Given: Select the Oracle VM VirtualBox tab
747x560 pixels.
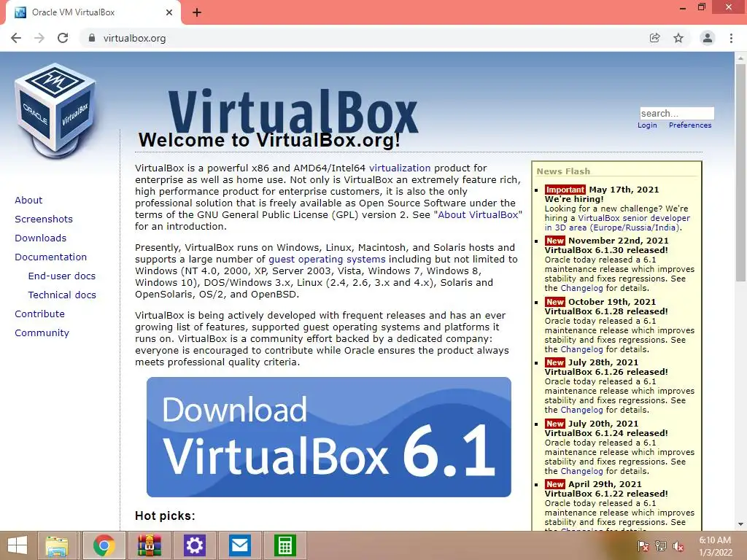Looking at the screenshot, I should pos(93,12).
